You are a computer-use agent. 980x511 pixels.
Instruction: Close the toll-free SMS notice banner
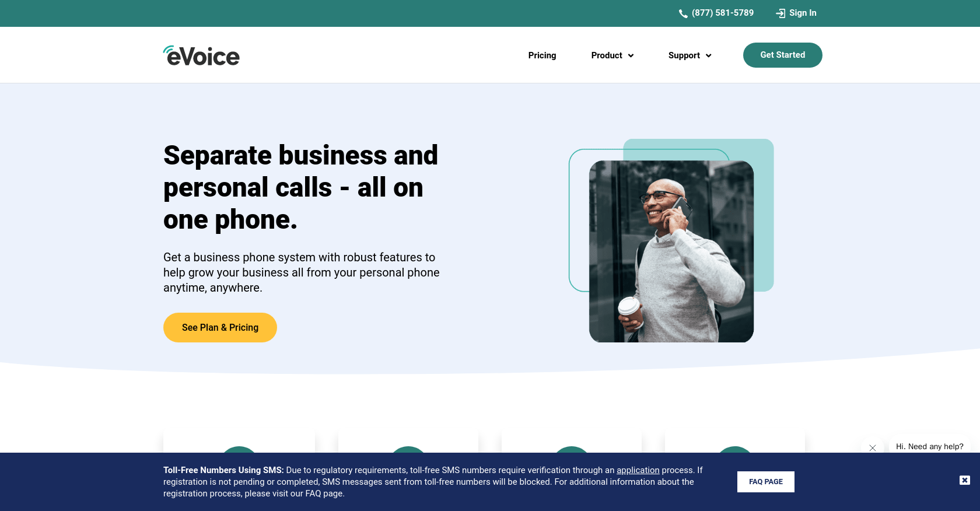point(965,480)
